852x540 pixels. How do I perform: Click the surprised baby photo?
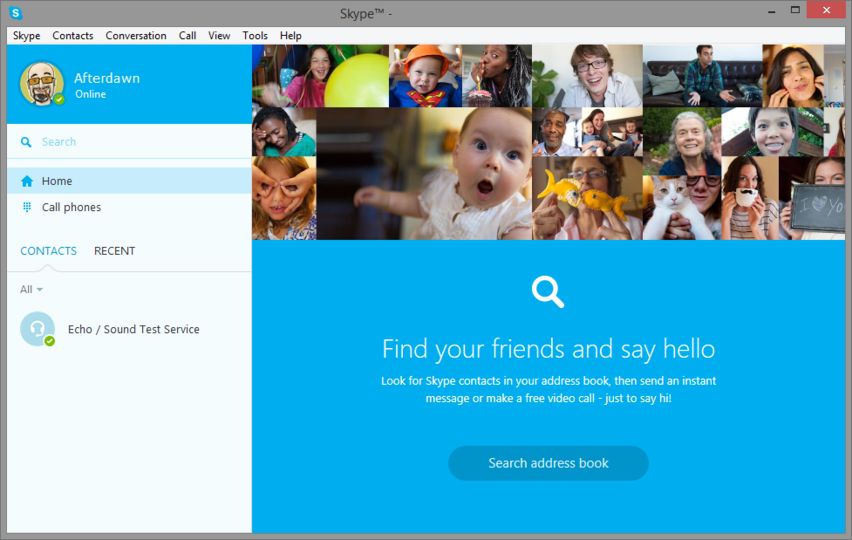coord(424,173)
